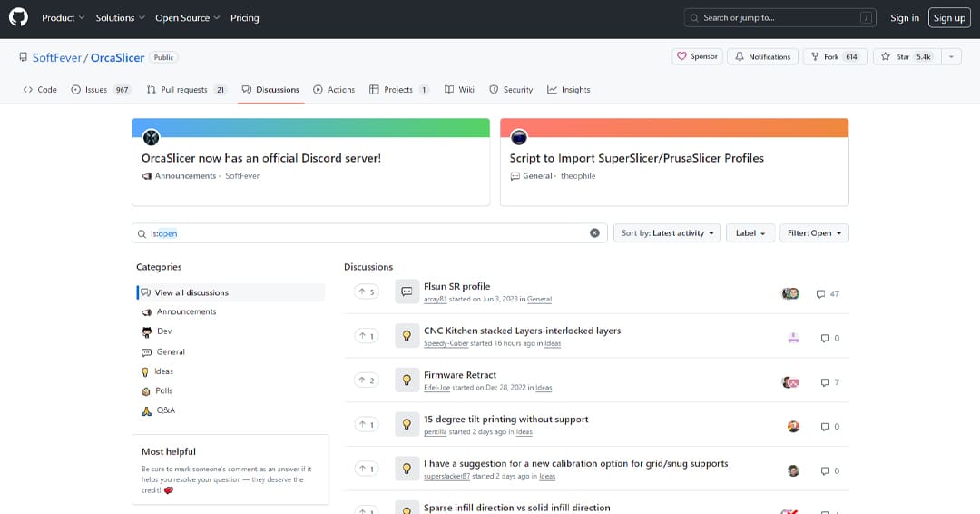Open the pentilla author link
This screenshot has width=980, height=514.
[x=435, y=432]
